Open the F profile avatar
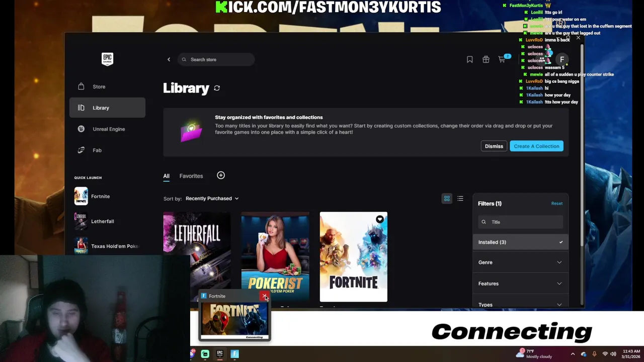Screen dimensions: 644x362 pos(562,59)
